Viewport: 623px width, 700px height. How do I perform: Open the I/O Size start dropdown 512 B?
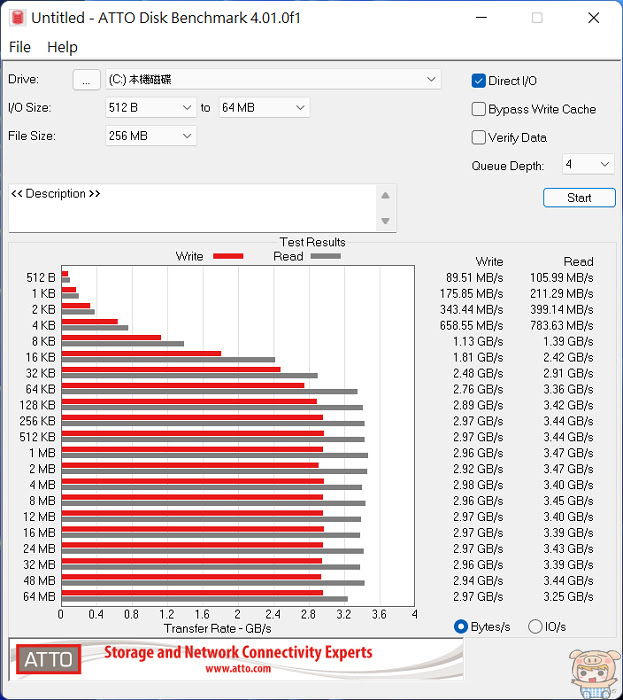click(151, 108)
